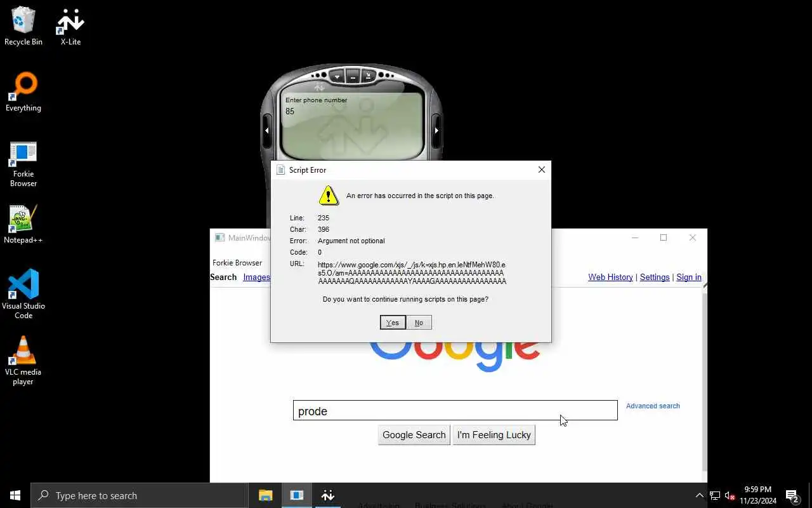Switch to Forkie Browser taskbar button
The width and height of the screenshot is (812, 508).
click(297, 495)
